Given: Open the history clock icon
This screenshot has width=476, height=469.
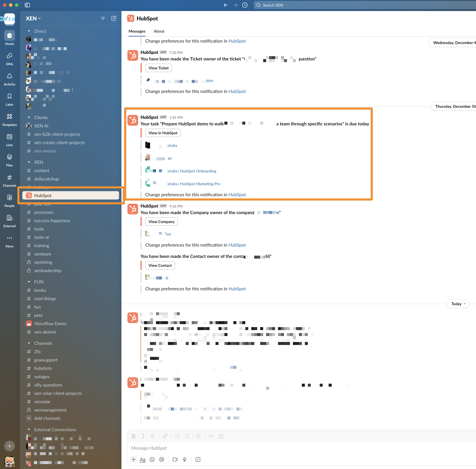Looking at the screenshot, I should point(245,5).
